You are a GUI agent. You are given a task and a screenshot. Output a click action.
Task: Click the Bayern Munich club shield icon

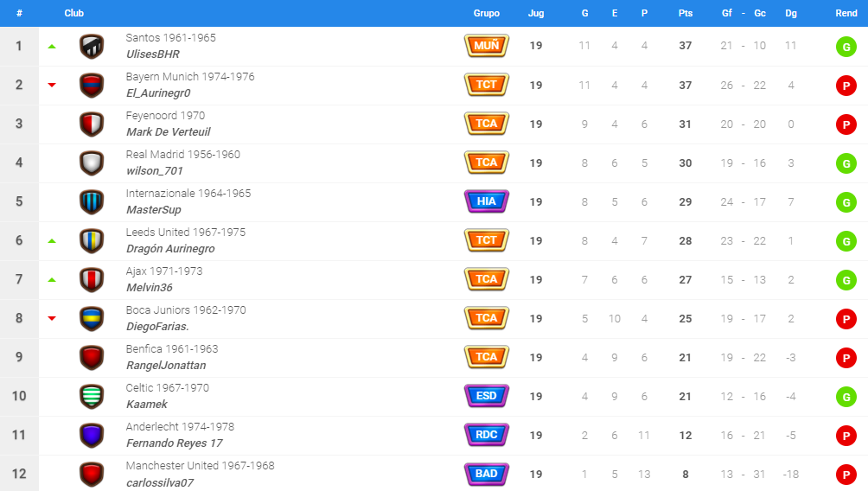click(x=92, y=86)
